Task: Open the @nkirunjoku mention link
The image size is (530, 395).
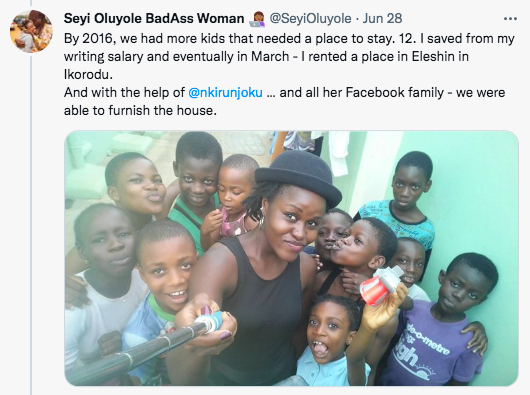Action: coord(225,92)
